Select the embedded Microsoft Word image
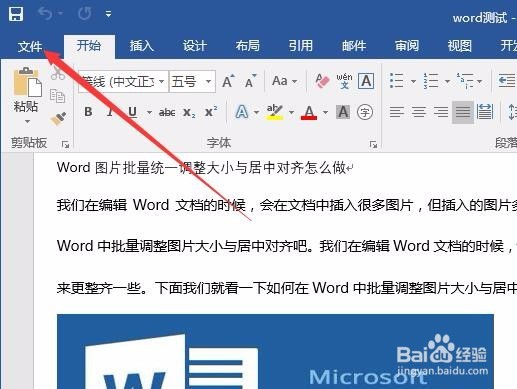 pos(275,351)
